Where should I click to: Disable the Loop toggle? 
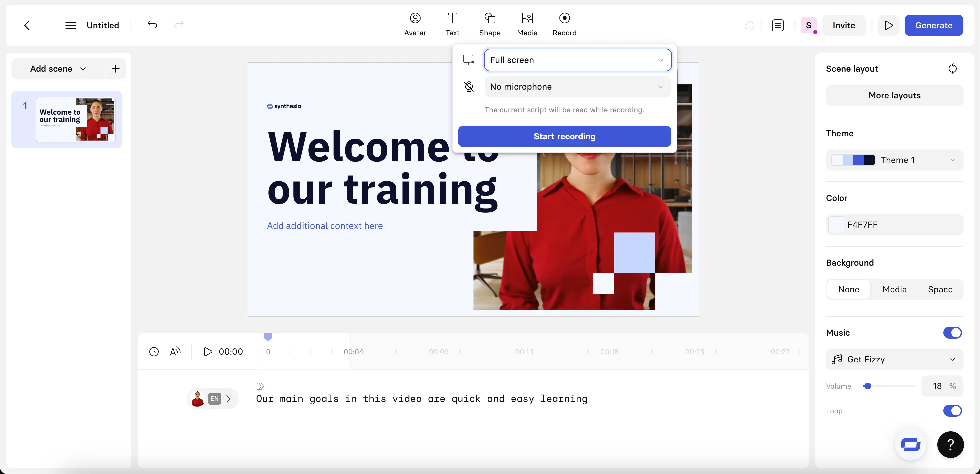pyautogui.click(x=952, y=410)
